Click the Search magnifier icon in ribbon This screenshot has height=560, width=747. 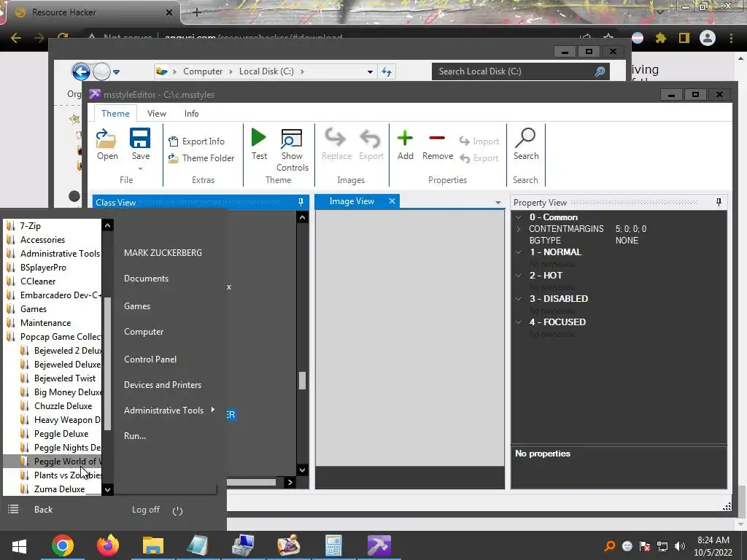pyautogui.click(x=525, y=138)
